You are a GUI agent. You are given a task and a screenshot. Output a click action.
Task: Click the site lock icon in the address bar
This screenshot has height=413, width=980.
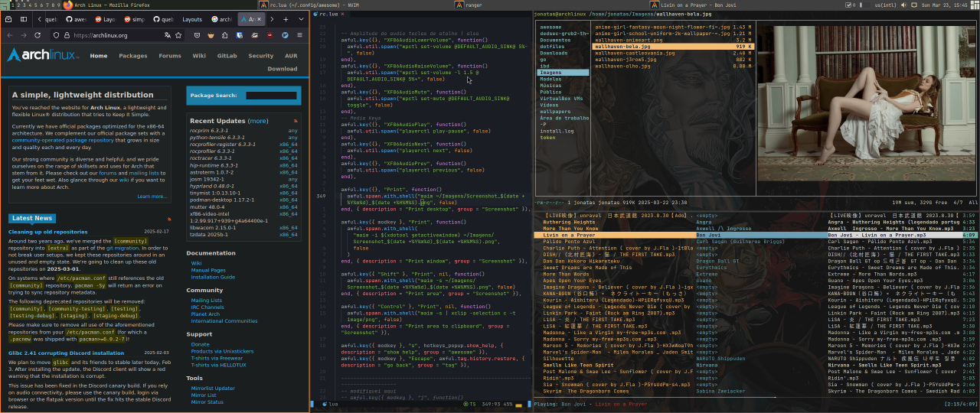click(67, 35)
